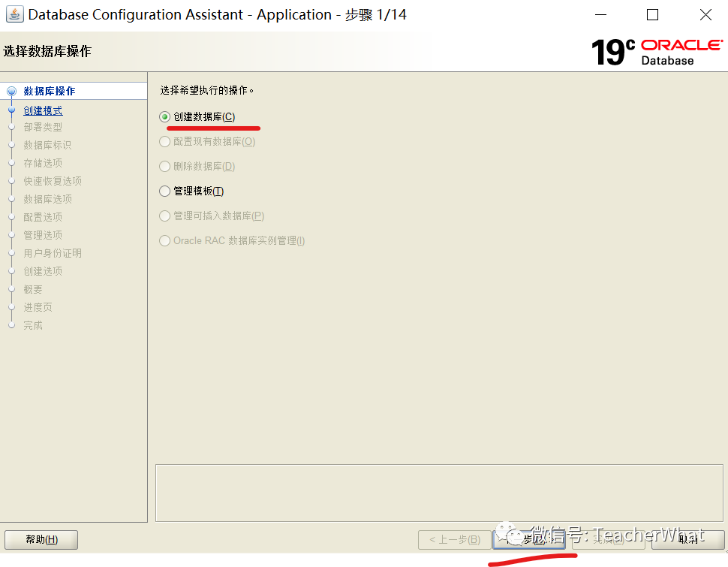The image size is (728, 567).
Task: Click the 选择希望执行的操作 instruction text
Action: click(x=206, y=90)
